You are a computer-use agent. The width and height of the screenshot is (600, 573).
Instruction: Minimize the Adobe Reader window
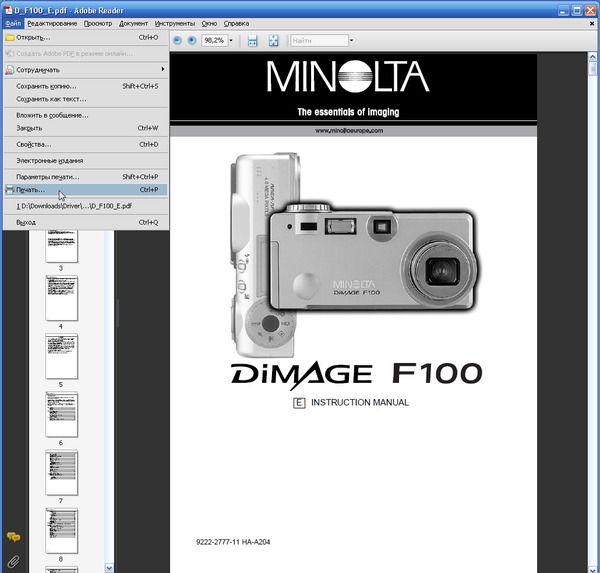pyautogui.click(x=563, y=10)
